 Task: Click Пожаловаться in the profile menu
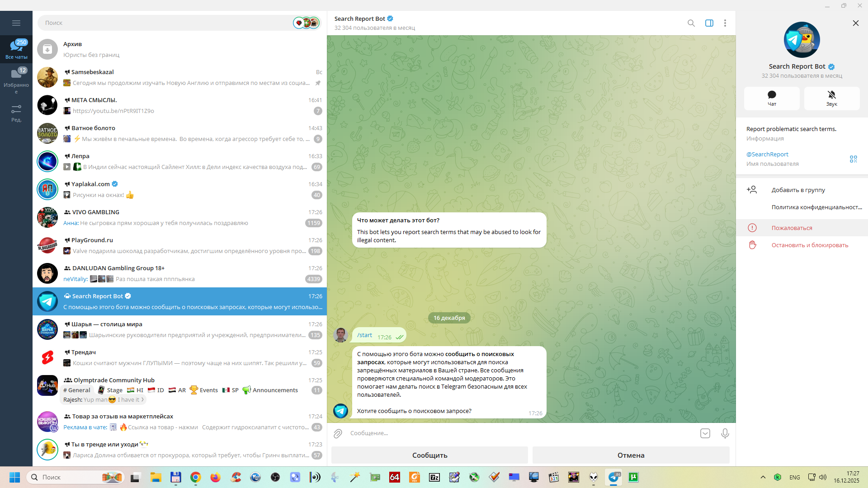pyautogui.click(x=792, y=228)
